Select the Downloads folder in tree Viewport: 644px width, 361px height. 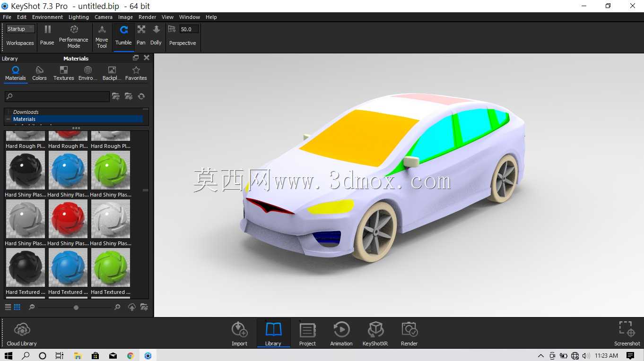[x=26, y=112]
